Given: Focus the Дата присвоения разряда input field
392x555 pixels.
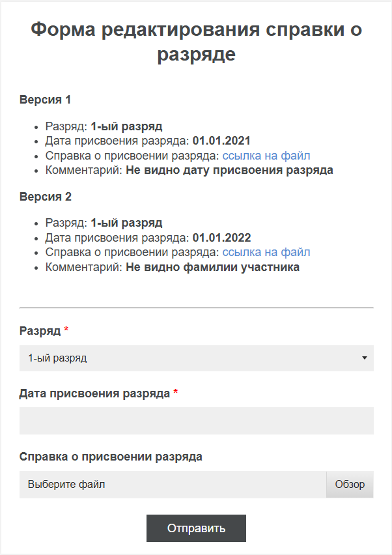Looking at the screenshot, I should tap(196, 421).
